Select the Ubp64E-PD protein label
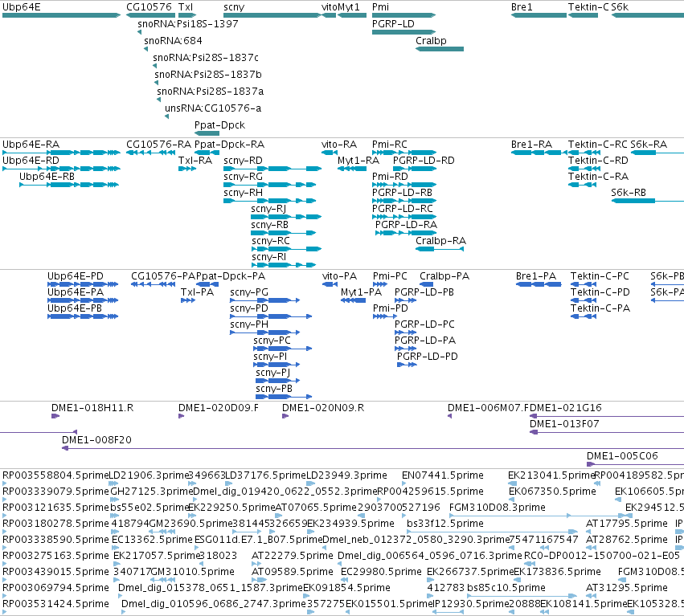The width and height of the screenshot is (684, 616). click(x=76, y=276)
